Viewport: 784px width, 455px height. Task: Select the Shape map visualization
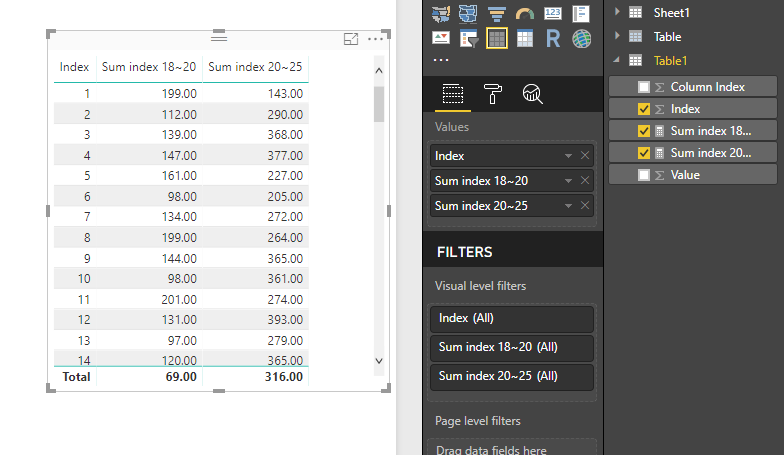(x=468, y=14)
